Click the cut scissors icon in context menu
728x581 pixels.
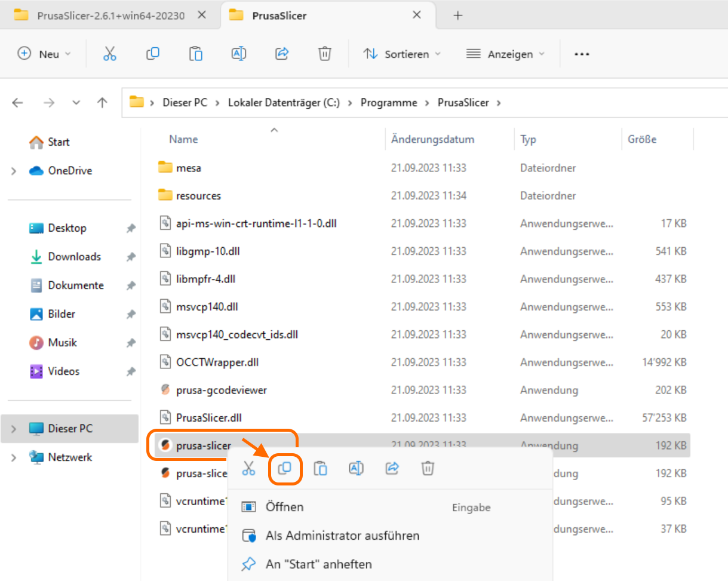[248, 468]
